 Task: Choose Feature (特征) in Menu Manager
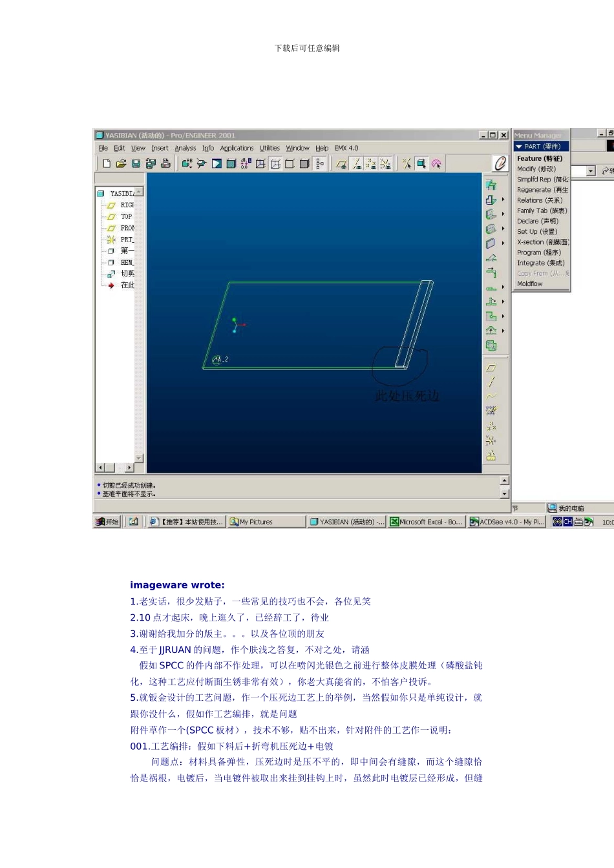[540, 158]
